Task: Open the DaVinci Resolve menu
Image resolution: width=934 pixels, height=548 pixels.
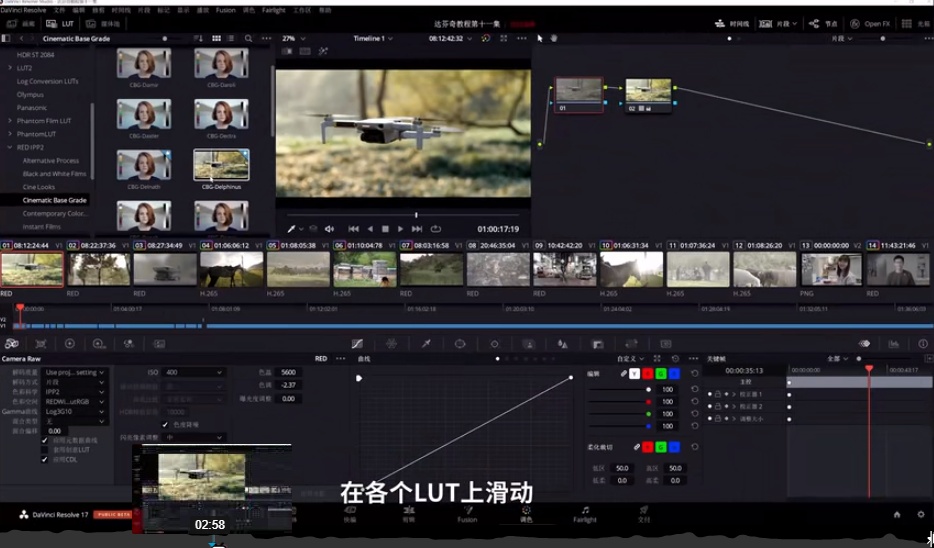Action: click(24, 10)
